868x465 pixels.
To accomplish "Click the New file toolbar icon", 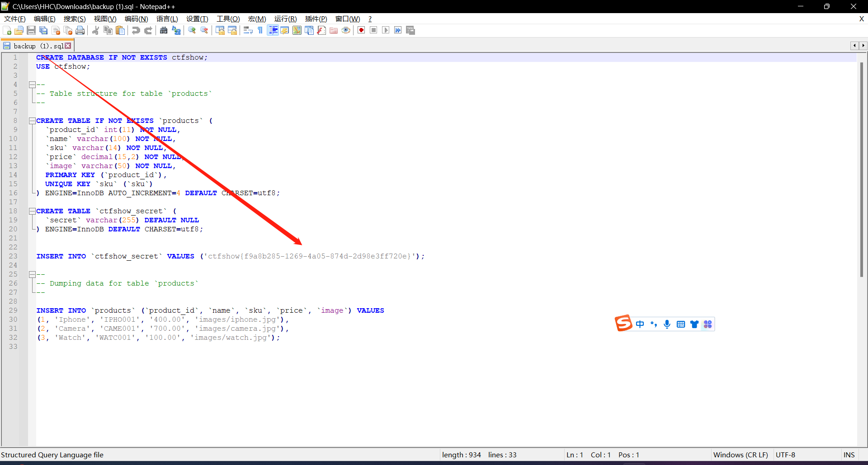I will tap(7, 30).
